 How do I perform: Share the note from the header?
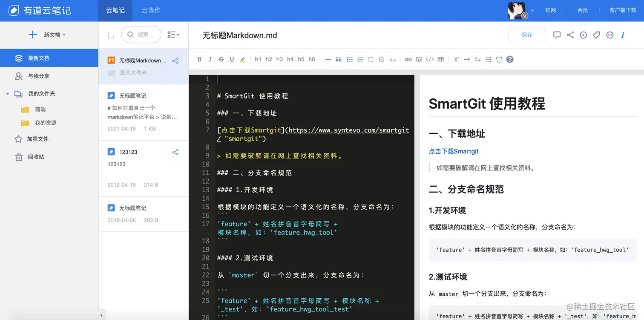pyautogui.click(x=570, y=35)
